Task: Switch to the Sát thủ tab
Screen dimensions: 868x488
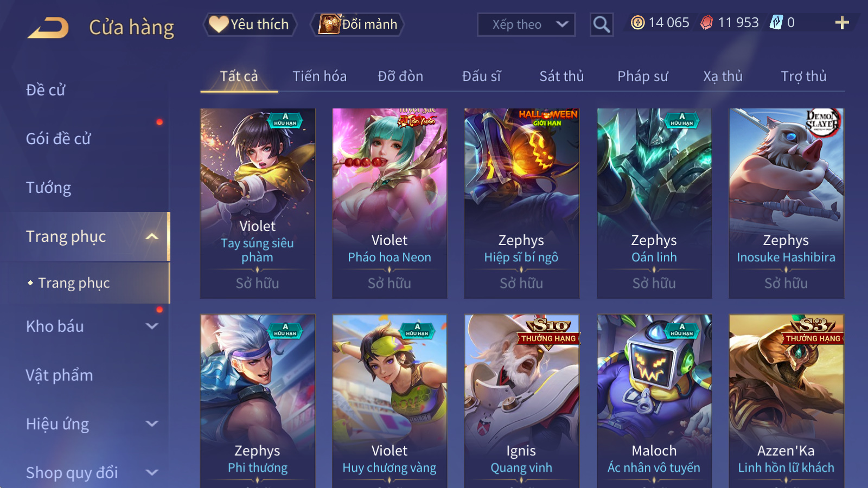Action: [x=561, y=76]
